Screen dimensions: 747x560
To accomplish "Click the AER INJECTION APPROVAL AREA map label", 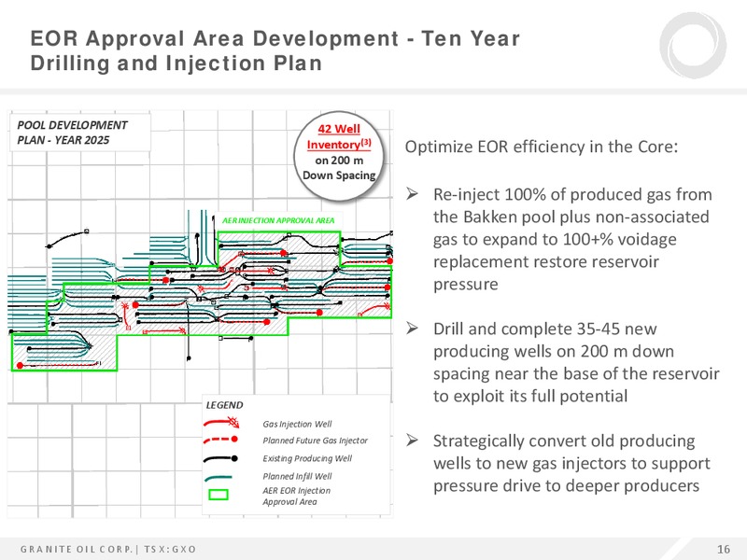I will click(278, 220).
